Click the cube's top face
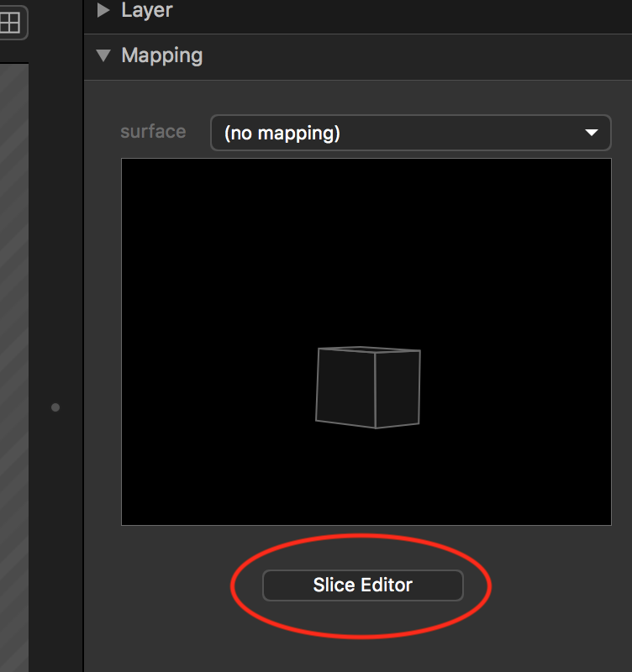The height and width of the screenshot is (672, 632). click(370, 349)
